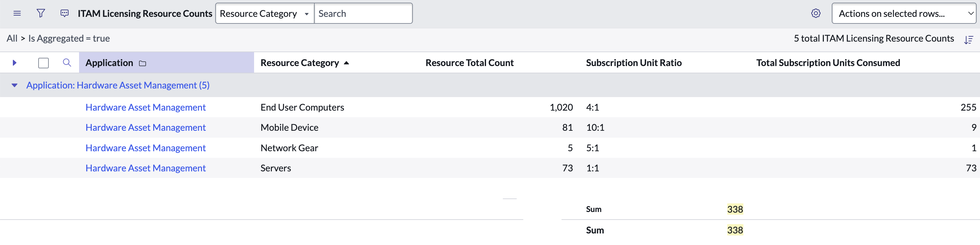Open Hardware Asset Management link in Mobile Device row
This screenshot has width=980, height=245.
coord(145,128)
